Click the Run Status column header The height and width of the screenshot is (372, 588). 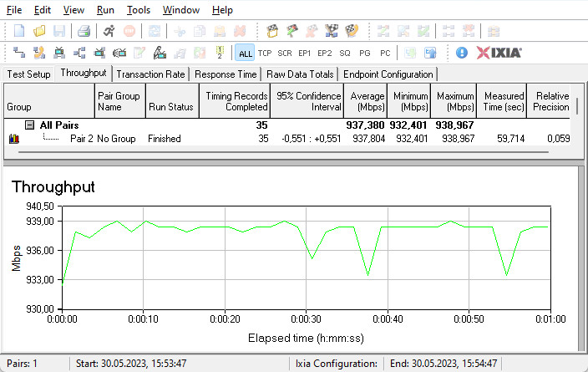pyautogui.click(x=172, y=101)
